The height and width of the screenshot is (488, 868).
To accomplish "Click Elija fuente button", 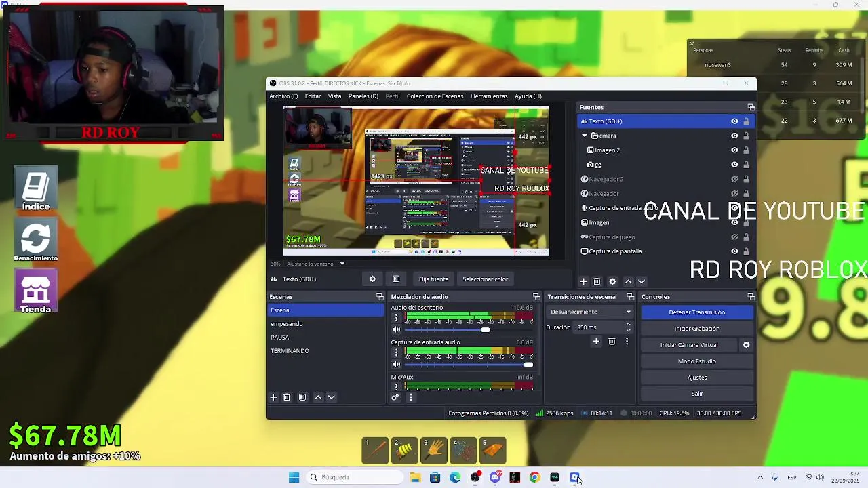I will pos(433,279).
